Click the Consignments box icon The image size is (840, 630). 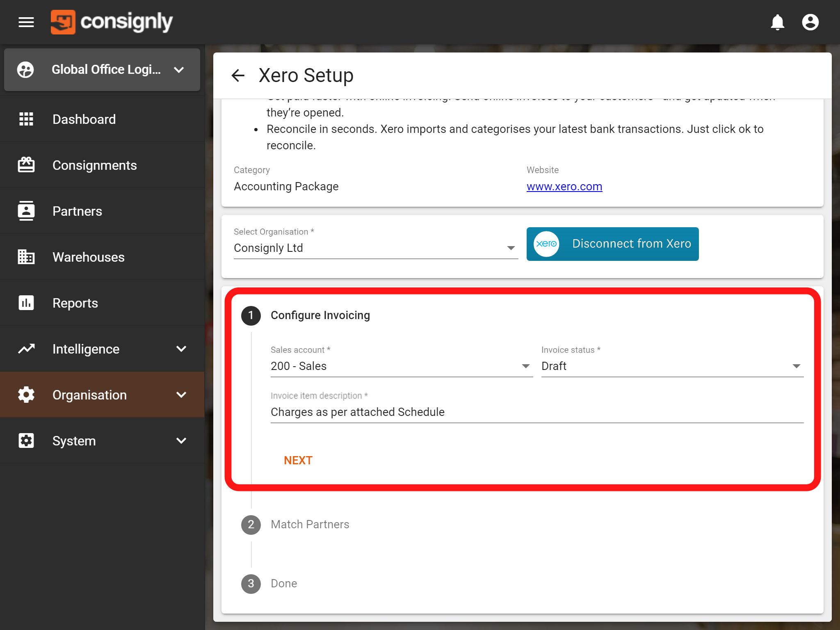click(26, 165)
